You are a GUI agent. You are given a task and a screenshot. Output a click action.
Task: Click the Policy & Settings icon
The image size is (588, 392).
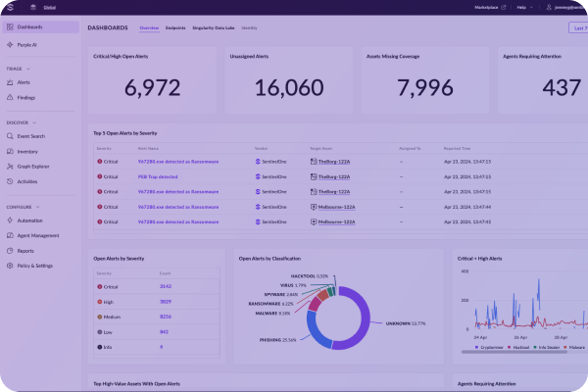10,266
